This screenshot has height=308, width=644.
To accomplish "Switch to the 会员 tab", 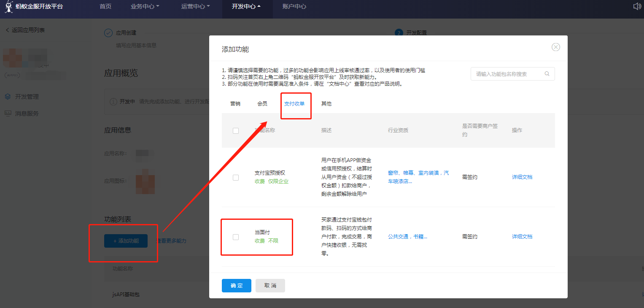I will (x=262, y=104).
